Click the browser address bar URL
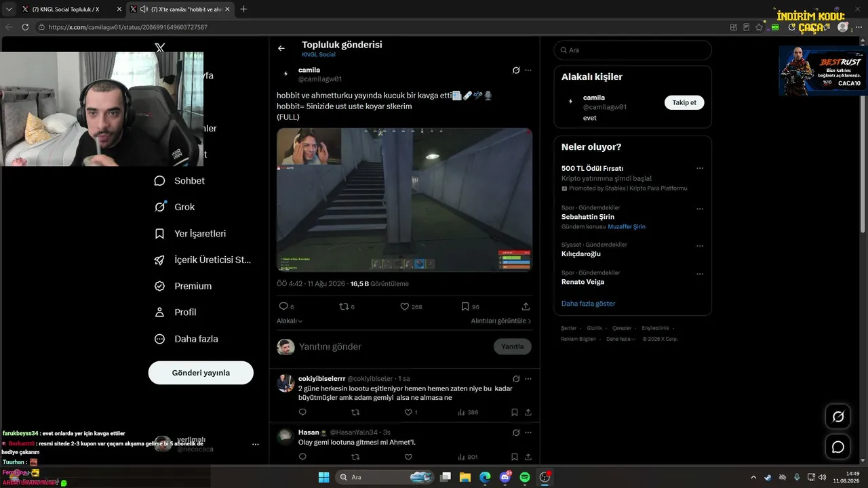Viewport: 868px width, 488px height. pos(128,27)
